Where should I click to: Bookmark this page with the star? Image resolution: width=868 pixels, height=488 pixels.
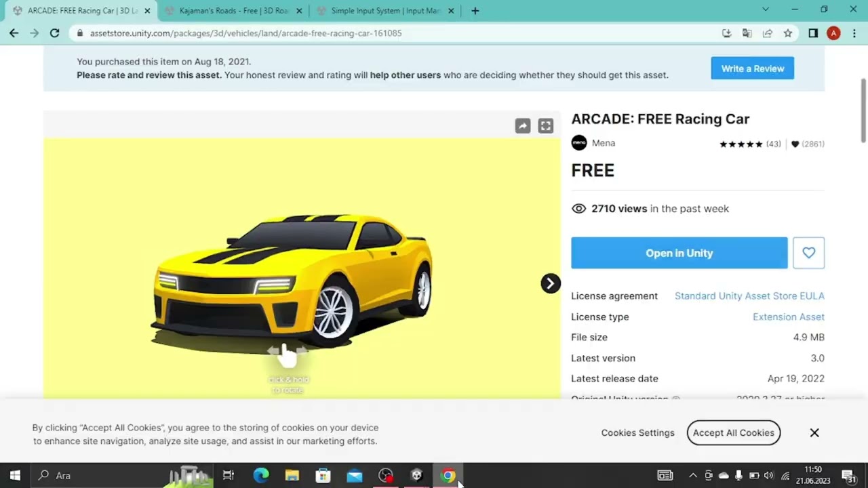pos(787,33)
